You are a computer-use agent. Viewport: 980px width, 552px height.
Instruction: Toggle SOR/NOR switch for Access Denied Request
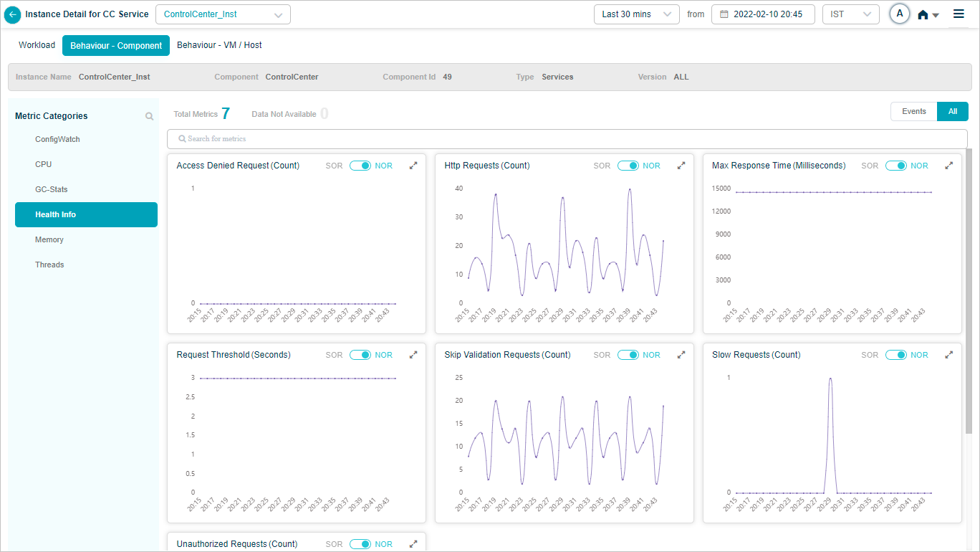pos(360,166)
